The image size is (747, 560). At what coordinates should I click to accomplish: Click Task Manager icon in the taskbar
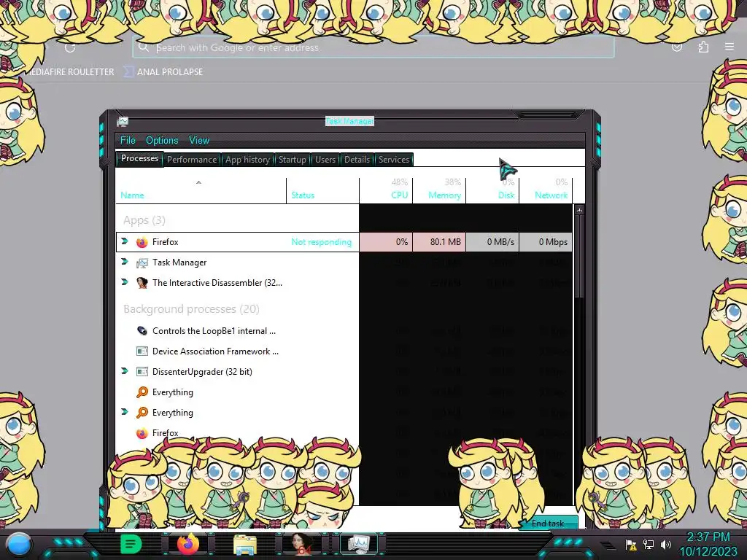coord(359,544)
